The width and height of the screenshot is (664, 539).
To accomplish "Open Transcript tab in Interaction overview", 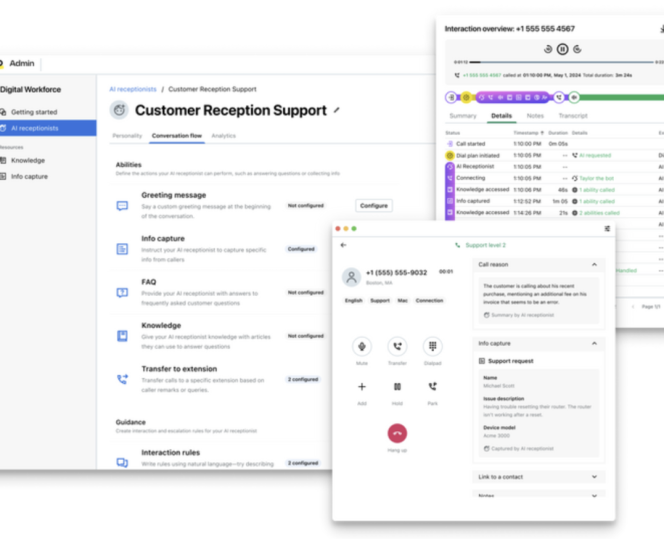I will tap(573, 116).
